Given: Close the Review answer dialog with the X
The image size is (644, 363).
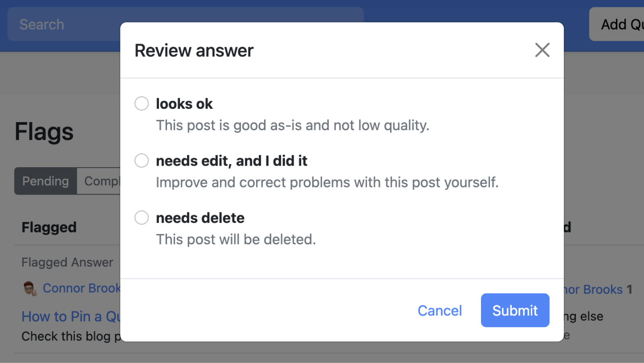Looking at the screenshot, I should coord(542,50).
